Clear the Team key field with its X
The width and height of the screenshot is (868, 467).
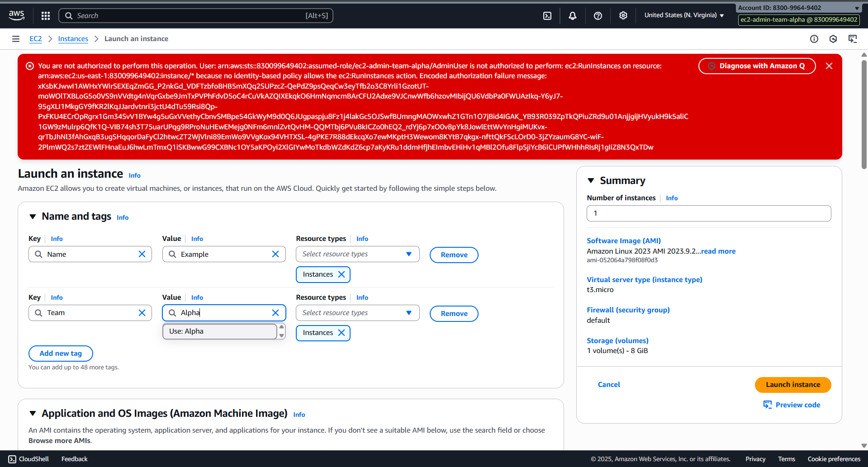[142, 312]
